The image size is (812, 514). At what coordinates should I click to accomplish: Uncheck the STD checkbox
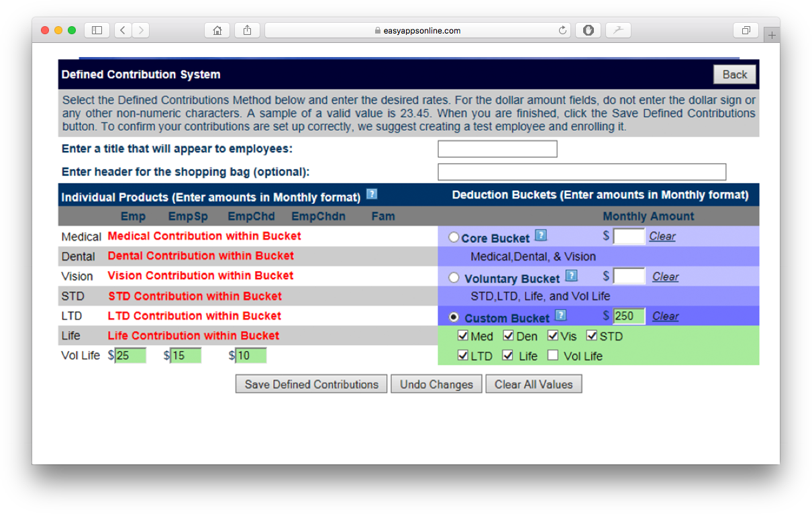coord(591,336)
